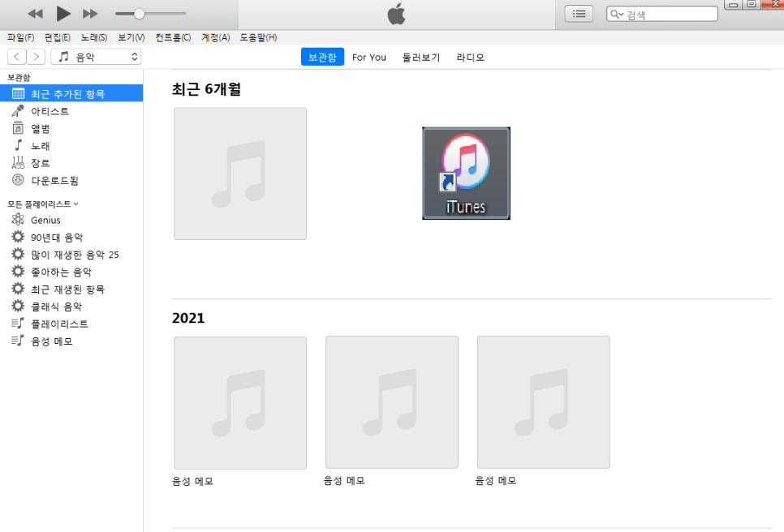Open the 계정(A) menu
Image resolution: width=784 pixels, height=532 pixels.
tap(216, 37)
